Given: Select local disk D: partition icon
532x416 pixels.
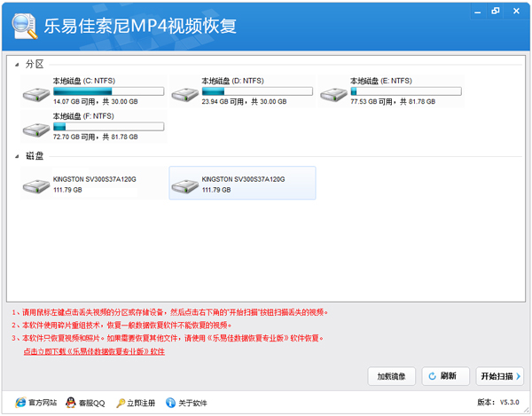Looking at the screenshot, I should (x=185, y=94).
